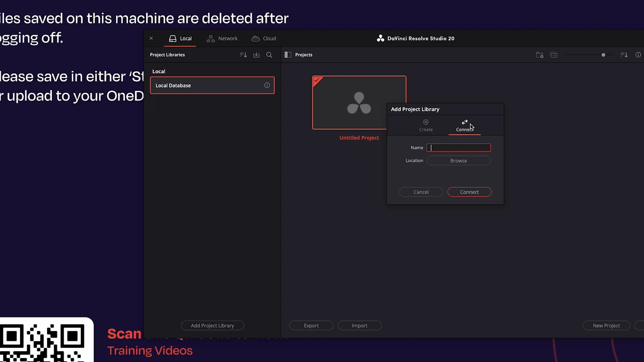Viewport: 644px width, 362px height.
Task: Toggle the project libraries sidebar icon
Action: [x=288, y=55]
